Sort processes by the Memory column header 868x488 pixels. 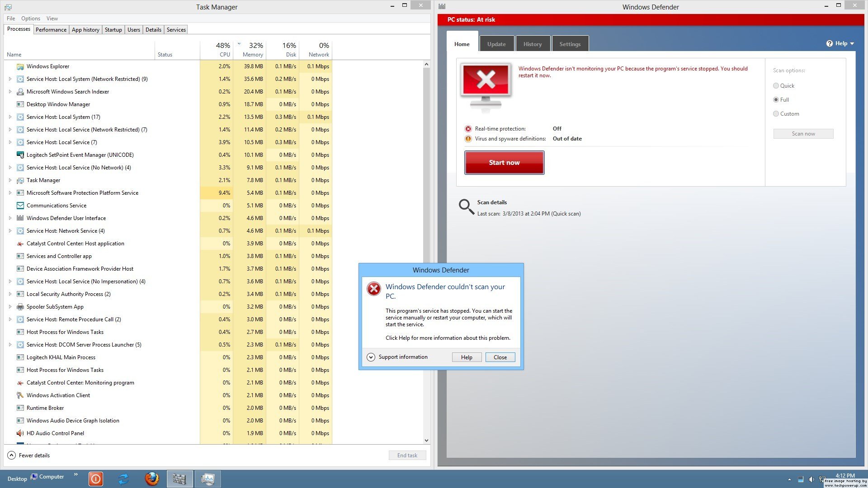point(250,50)
